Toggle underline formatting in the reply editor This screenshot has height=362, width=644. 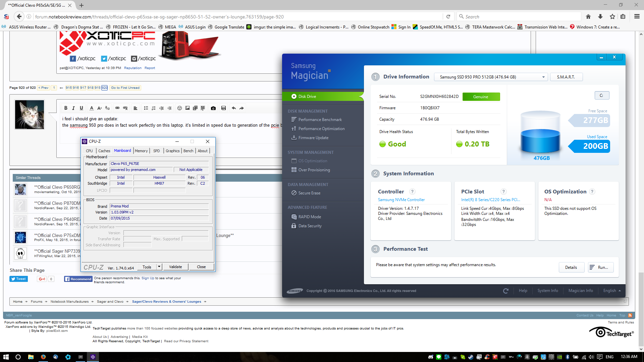[x=81, y=108]
